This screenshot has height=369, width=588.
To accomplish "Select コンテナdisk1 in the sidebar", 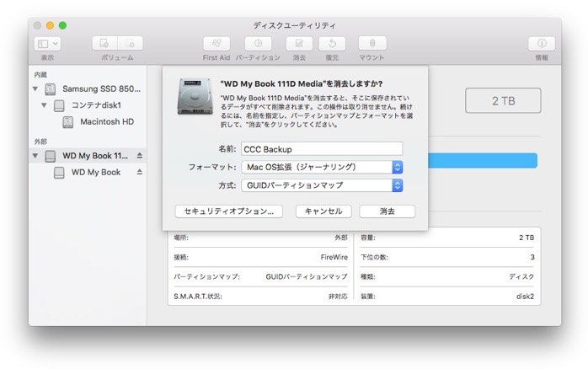I will pyautogui.click(x=96, y=105).
